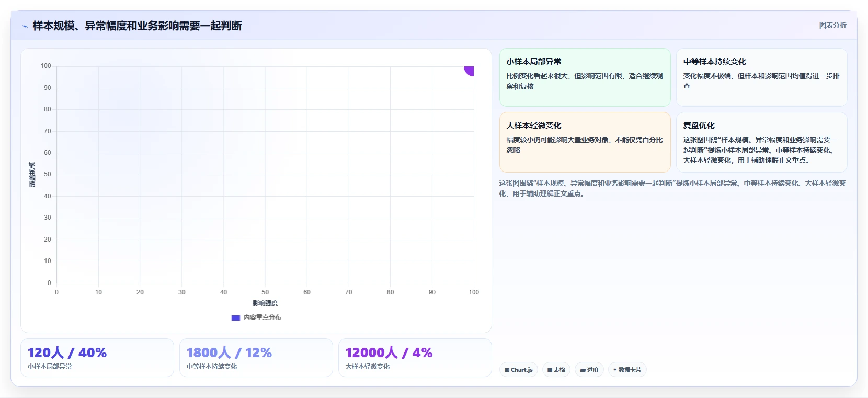868x398 pixels.
Task: Click the 数据卡片 tag
Action: pos(627,370)
